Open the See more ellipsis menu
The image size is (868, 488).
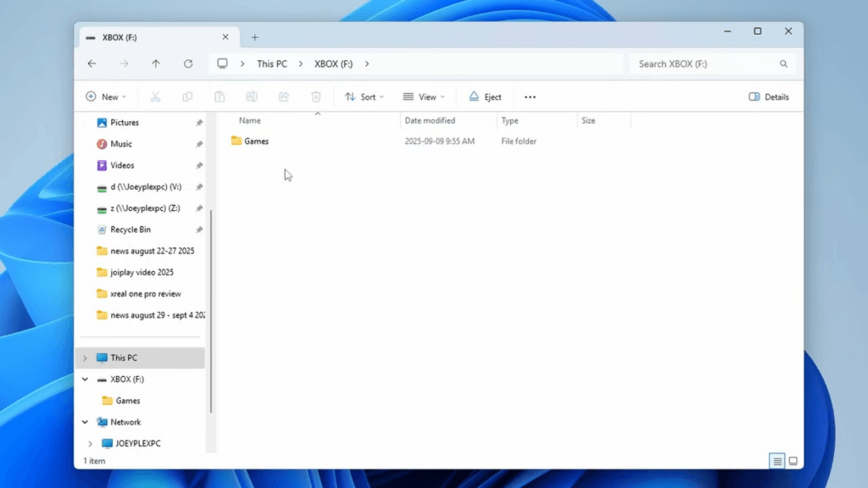tap(530, 97)
